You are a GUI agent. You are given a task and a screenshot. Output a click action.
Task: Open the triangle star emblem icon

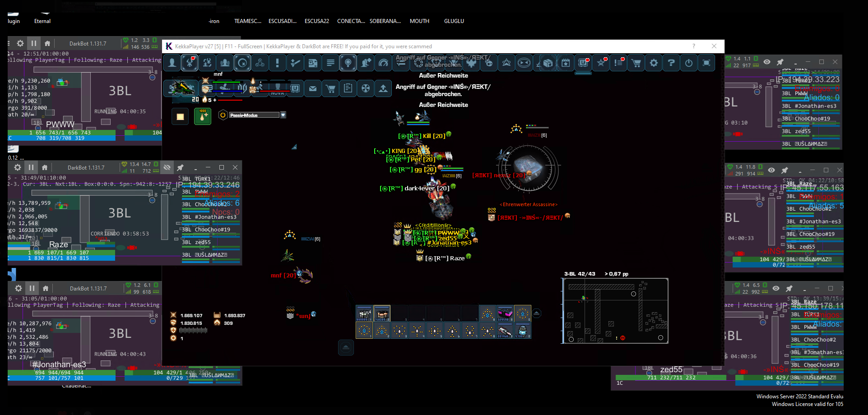506,63
